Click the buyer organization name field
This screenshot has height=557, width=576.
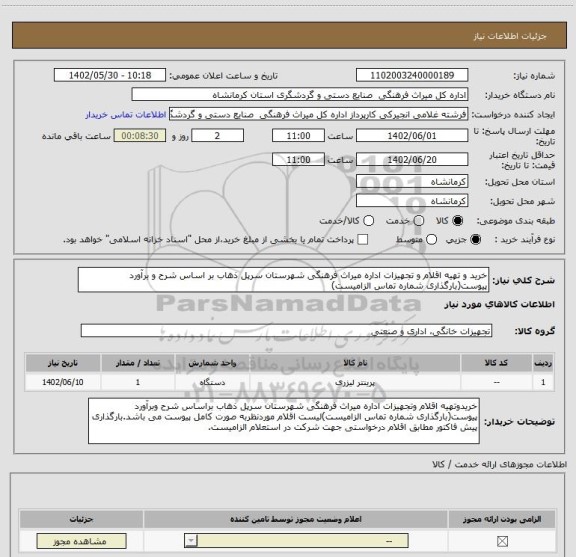coord(300,95)
